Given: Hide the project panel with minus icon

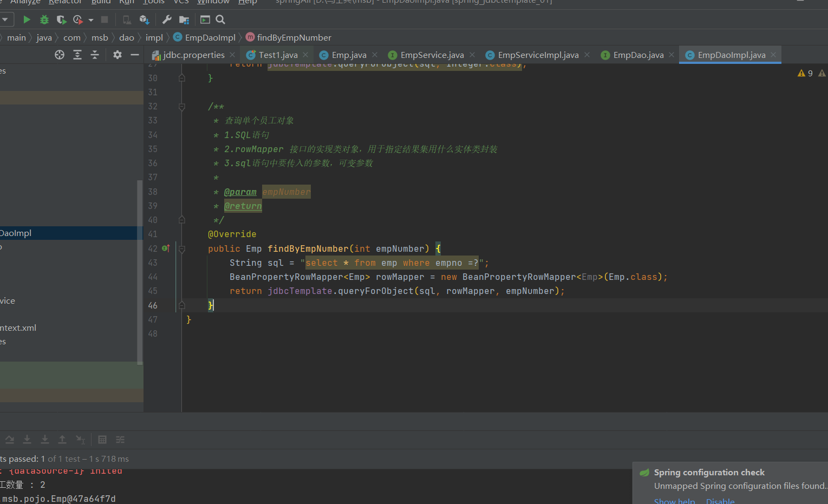Looking at the screenshot, I should click(135, 55).
